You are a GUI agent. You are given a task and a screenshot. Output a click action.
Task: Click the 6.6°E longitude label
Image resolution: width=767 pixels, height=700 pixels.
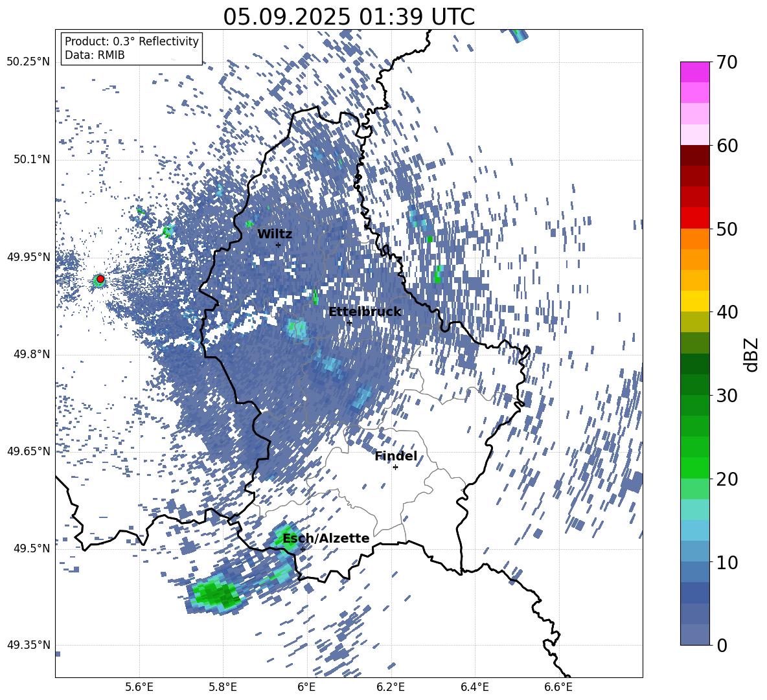click(558, 687)
